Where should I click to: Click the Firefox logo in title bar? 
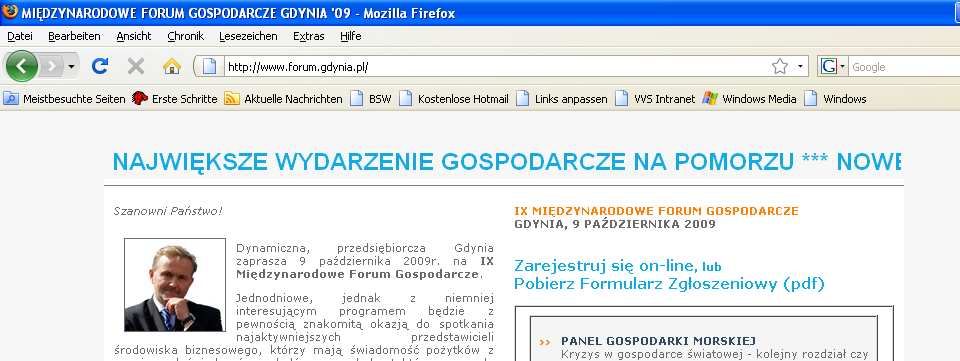(x=10, y=12)
